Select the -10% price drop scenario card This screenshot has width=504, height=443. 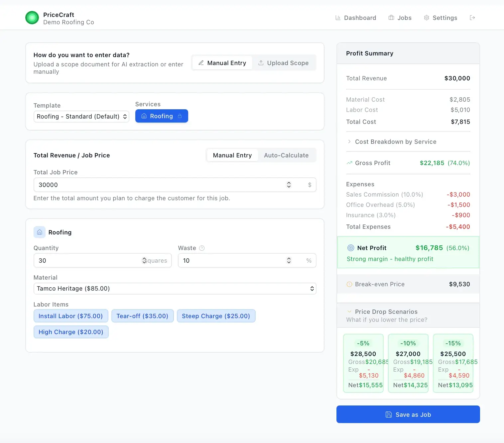point(408,363)
